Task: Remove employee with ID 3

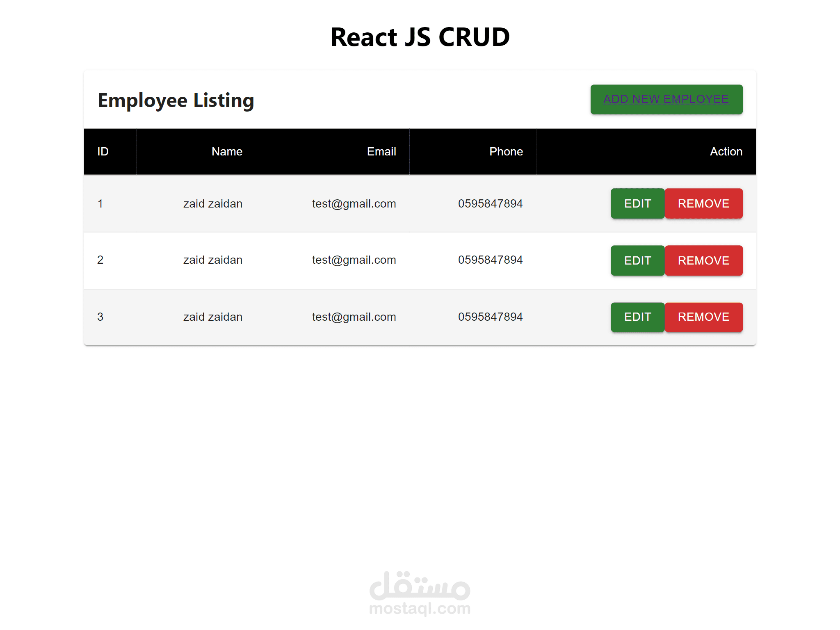Action: point(703,317)
